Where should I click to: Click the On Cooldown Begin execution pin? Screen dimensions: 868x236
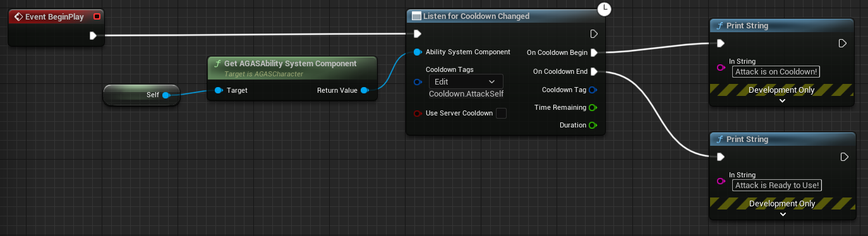594,52
